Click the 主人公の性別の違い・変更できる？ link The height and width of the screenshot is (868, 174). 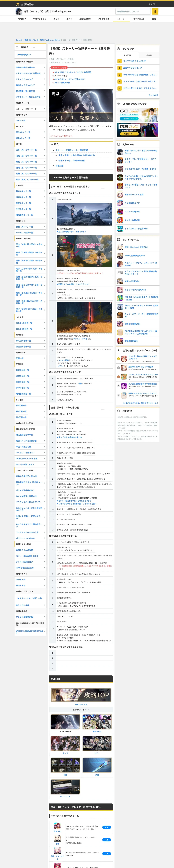71,232
